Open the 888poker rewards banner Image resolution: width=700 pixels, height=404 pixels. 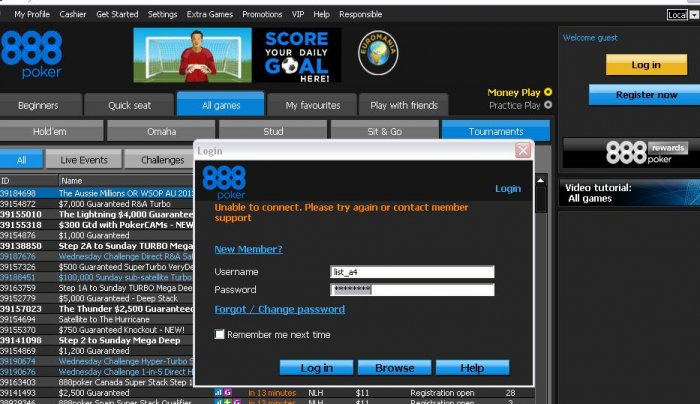click(631, 153)
